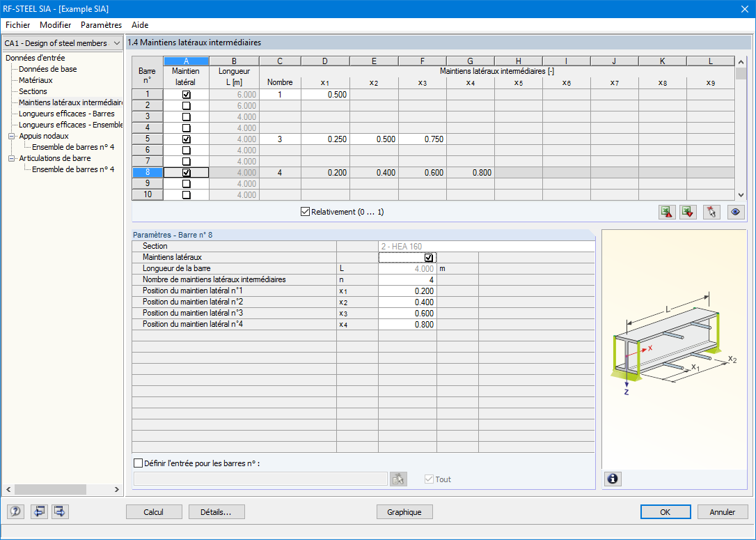
Task: Enable lateral restraint checkbox for bar 3
Action: [x=186, y=117]
